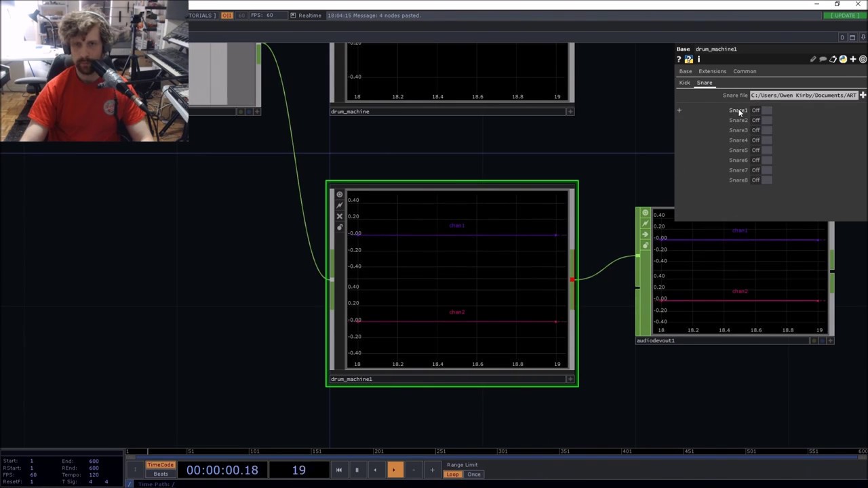The width and height of the screenshot is (868, 488).
Task: Open the file browser plus beside Snare file
Action: click(x=863, y=96)
